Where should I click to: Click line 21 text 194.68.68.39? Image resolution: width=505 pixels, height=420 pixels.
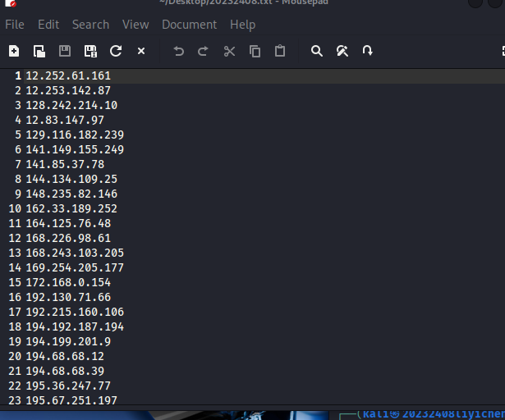(x=65, y=371)
